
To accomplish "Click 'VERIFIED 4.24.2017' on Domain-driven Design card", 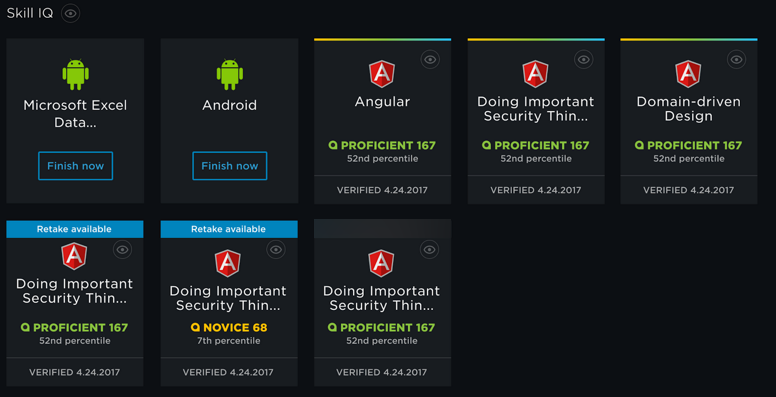I will [688, 190].
